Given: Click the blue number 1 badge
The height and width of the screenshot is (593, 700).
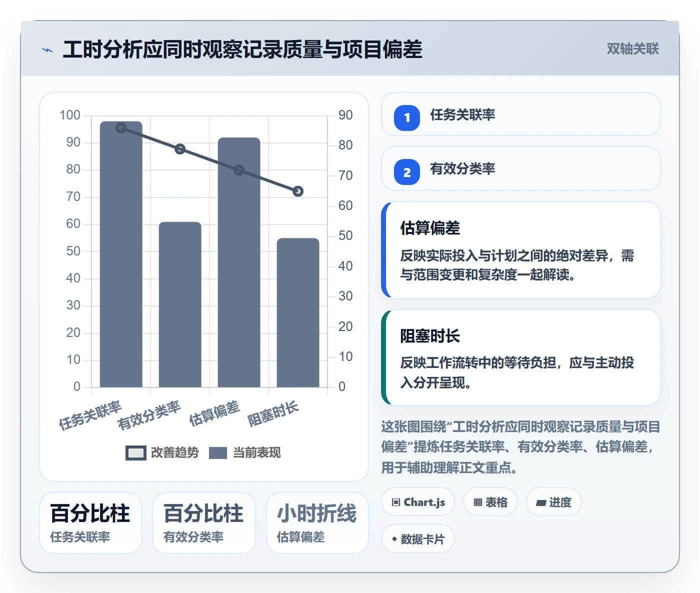Looking at the screenshot, I should point(407,117).
